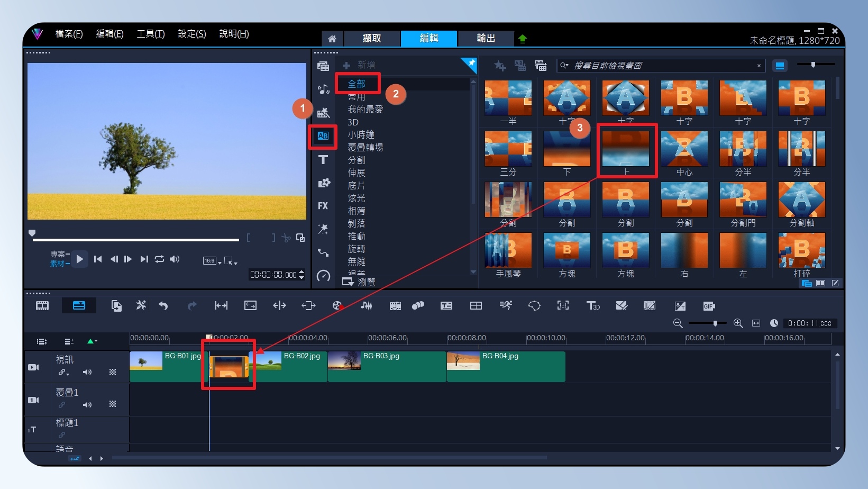
Task: Expand the track visibility menu arrow
Action: (x=92, y=341)
